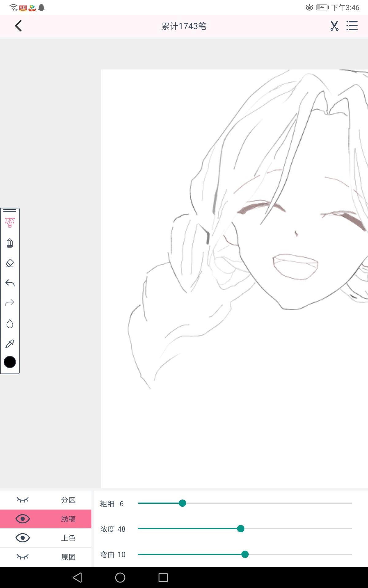This screenshot has width=368, height=588.
Task: Open the water drop tool
Action: point(10,324)
